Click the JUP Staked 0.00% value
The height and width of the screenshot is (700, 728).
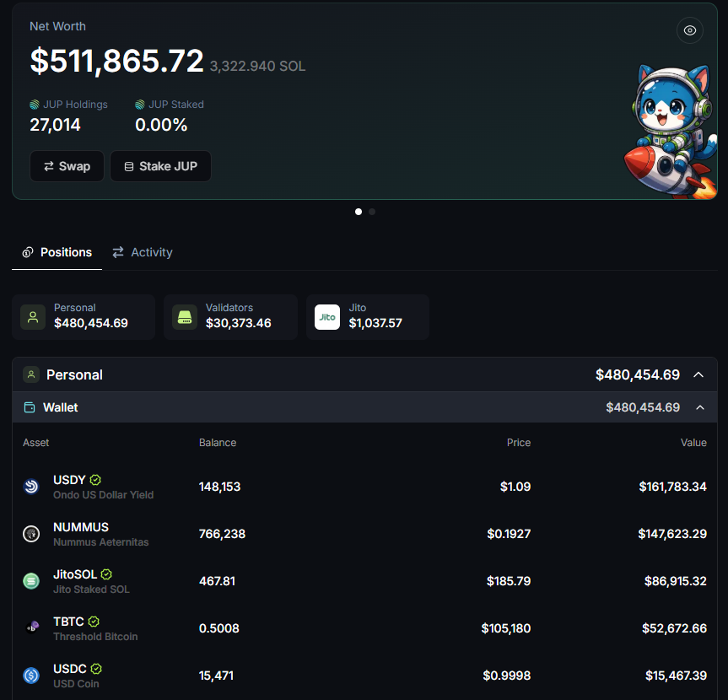(161, 125)
